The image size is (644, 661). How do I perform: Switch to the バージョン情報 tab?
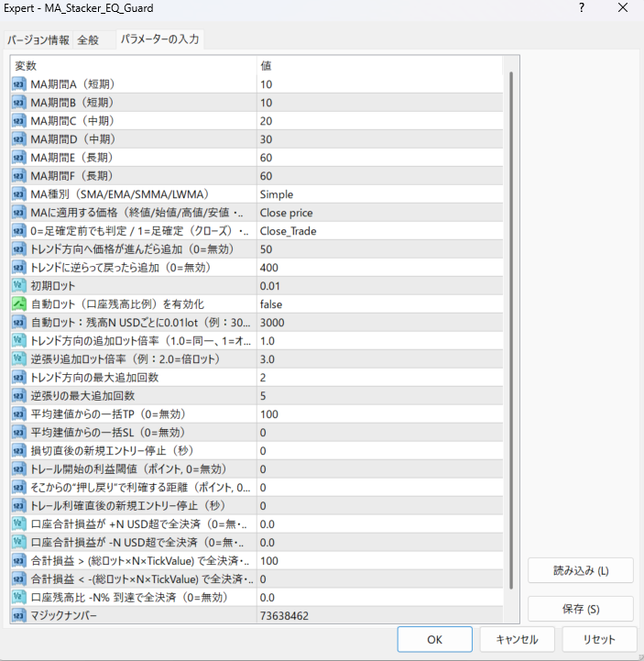click(x=38, y=40)
